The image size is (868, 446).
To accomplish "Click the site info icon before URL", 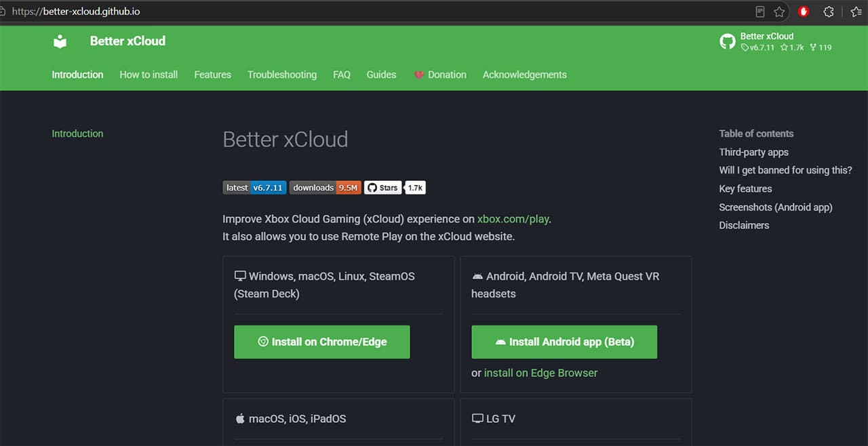I will point(3,12).
